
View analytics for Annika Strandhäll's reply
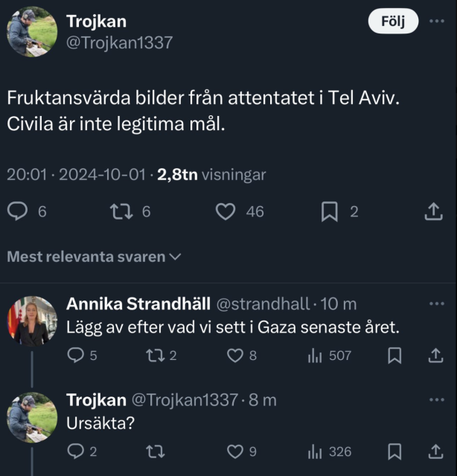pyautogui.click(x=316, y=356)
